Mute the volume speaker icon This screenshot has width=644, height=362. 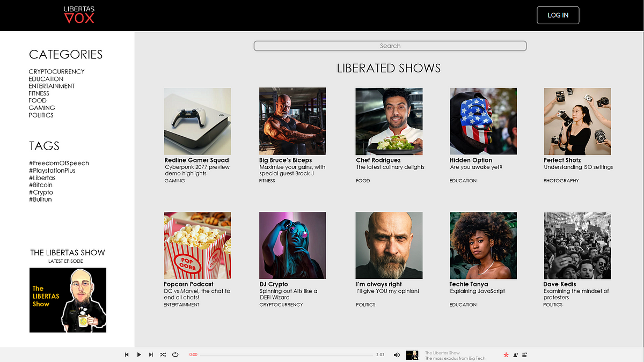tap(397, 354)
